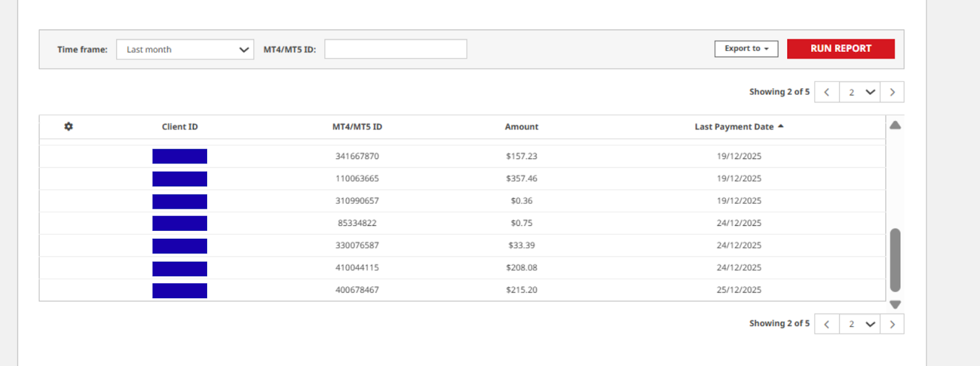980x366 pixels.
Task: Go to next page using bottom pager arrow
Action: (x=892, y=324)
